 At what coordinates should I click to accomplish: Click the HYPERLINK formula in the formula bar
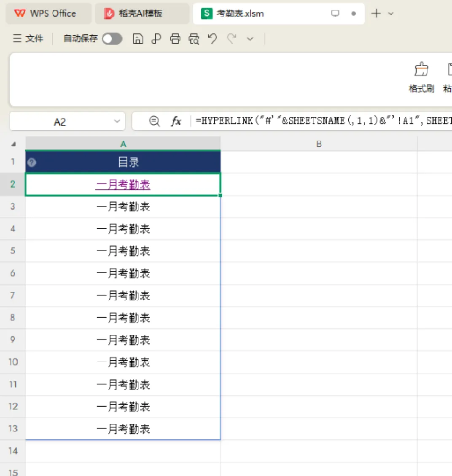point(323,121)
